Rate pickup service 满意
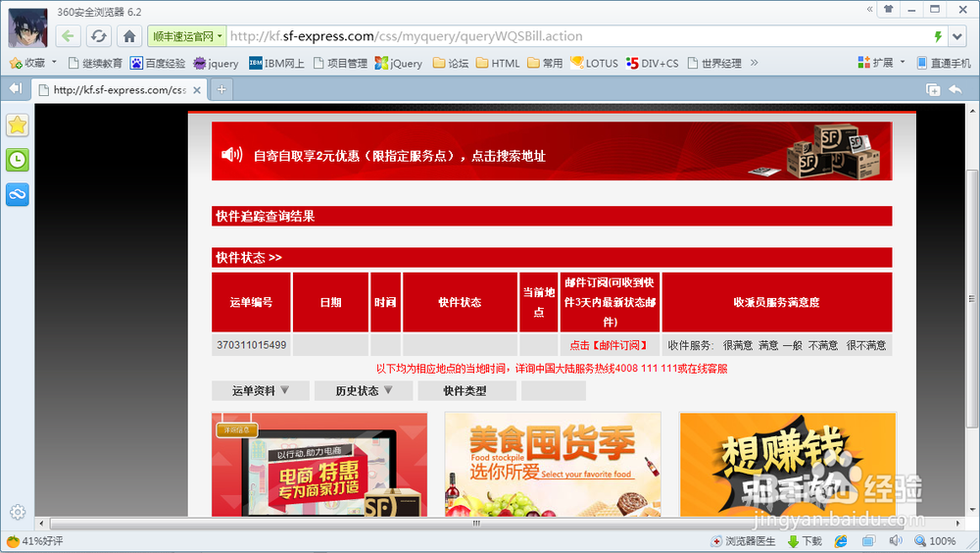The height and width of the screenshot is (553, 980). [768, 345]
